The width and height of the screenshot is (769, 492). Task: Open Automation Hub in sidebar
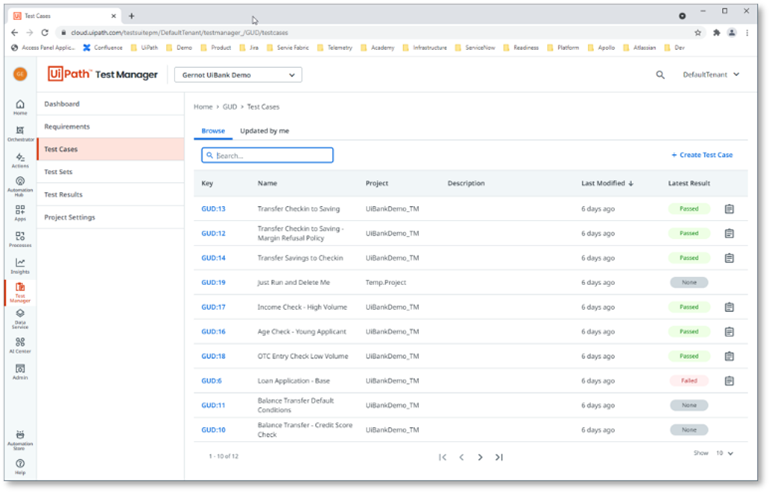click(20, 186)
